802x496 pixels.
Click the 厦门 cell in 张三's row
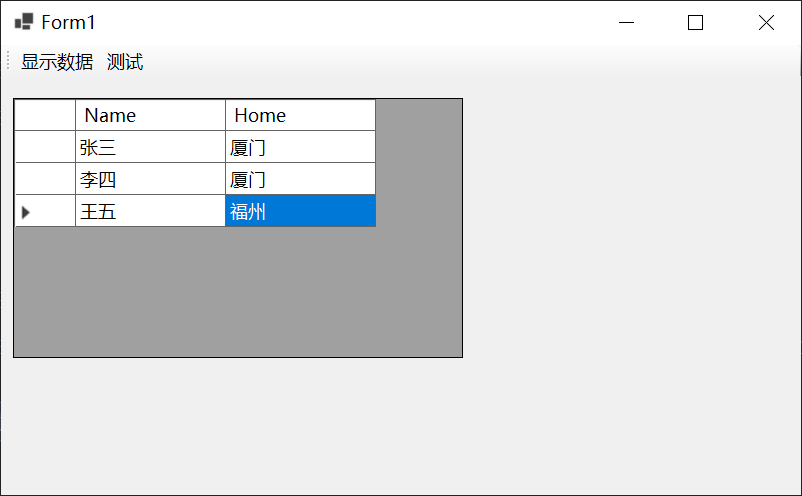[x=300, y=148]
